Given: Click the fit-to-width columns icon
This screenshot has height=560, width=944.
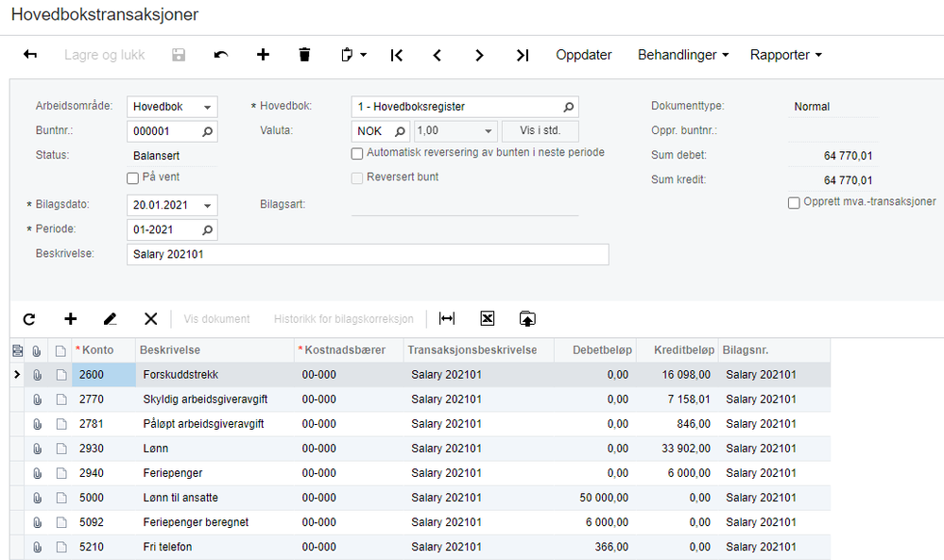Looking at the screenshot, I should click(447, 319).
